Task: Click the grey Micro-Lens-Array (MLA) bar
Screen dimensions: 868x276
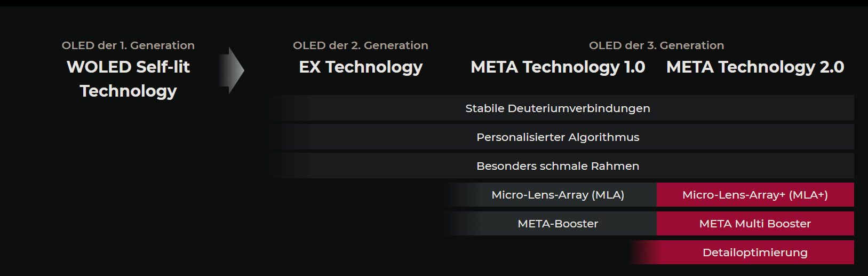Action: tap(550, 194)
